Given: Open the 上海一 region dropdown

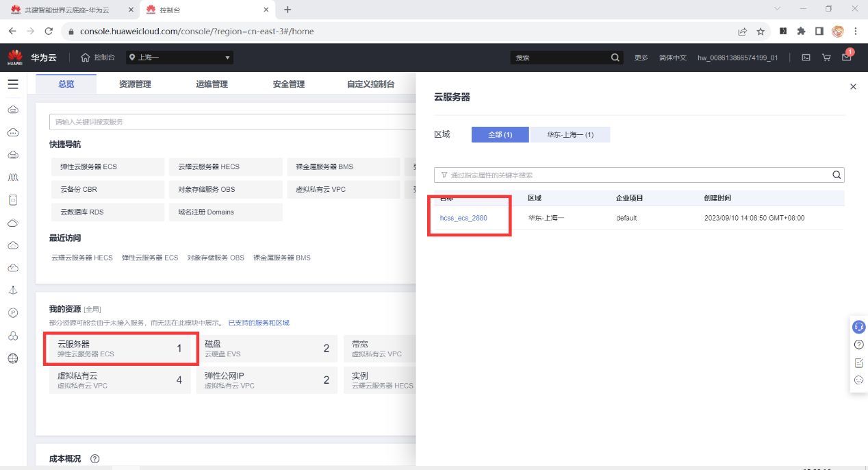Looking at the screenshot, I should click(x=180, y=58).
